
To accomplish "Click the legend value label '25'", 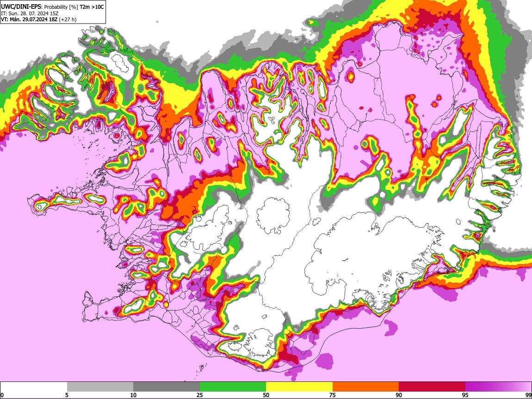I will (199, 395).
